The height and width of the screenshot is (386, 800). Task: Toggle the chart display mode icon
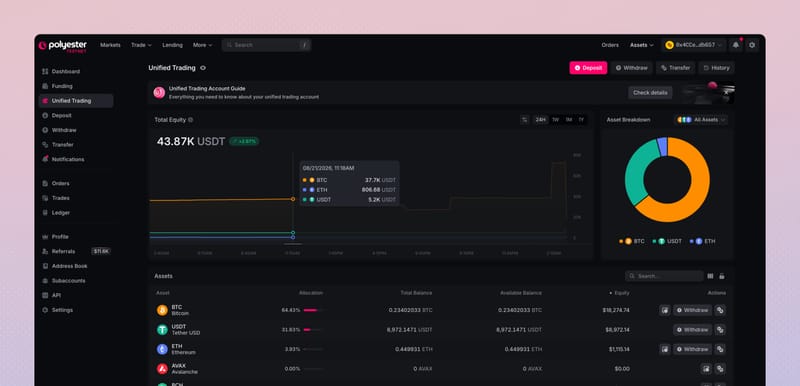click(x=524, y=120)
